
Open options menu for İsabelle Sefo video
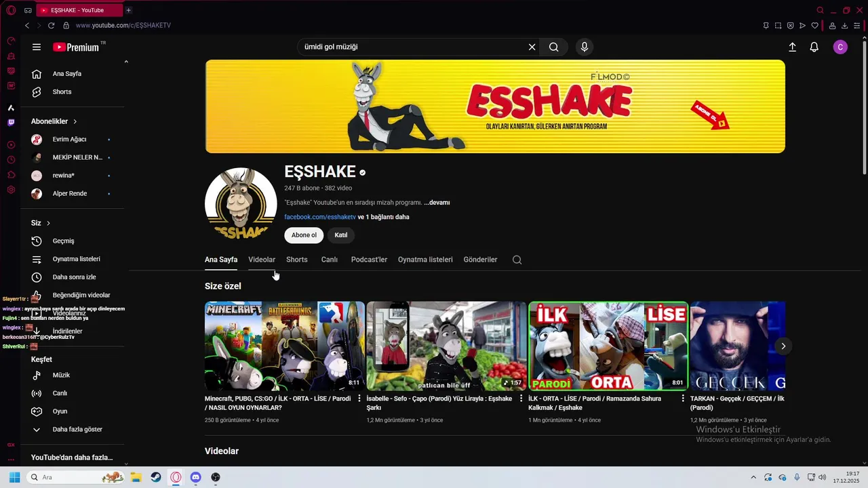tap(521, 399)
